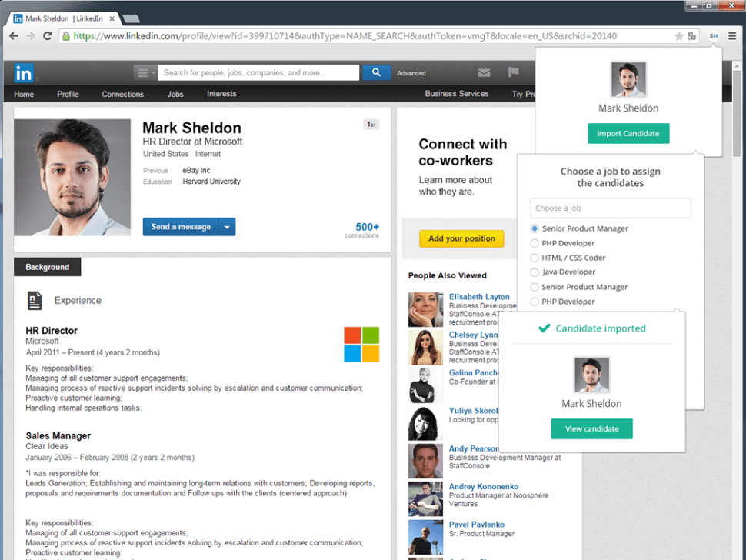Viewport: 746px width, 560px height.
Task: Open Elisabeth Layton's profile link
Action: point(479,297)
